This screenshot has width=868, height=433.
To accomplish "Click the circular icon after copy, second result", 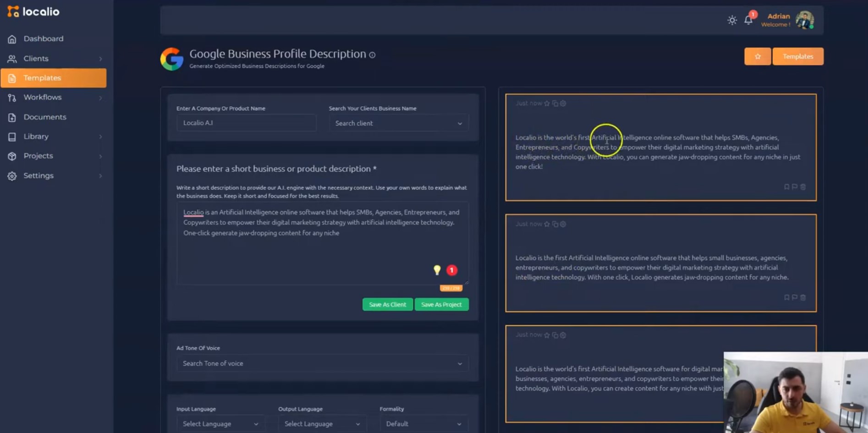I will click(x=563, y=224).
